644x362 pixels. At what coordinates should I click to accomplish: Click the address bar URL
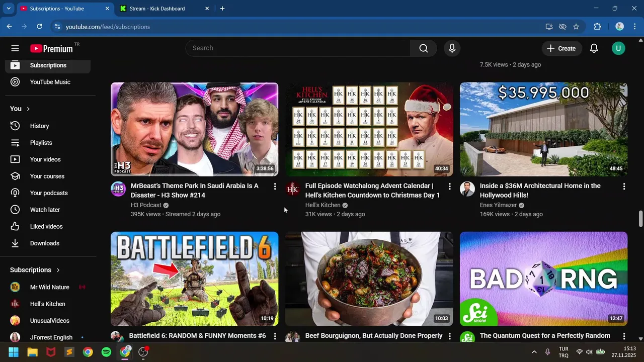pyautogui.click(x=108, y=27)
